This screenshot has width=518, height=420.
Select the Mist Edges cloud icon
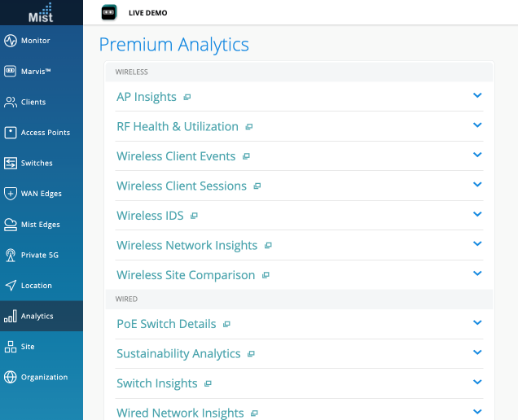click(11, 225)
